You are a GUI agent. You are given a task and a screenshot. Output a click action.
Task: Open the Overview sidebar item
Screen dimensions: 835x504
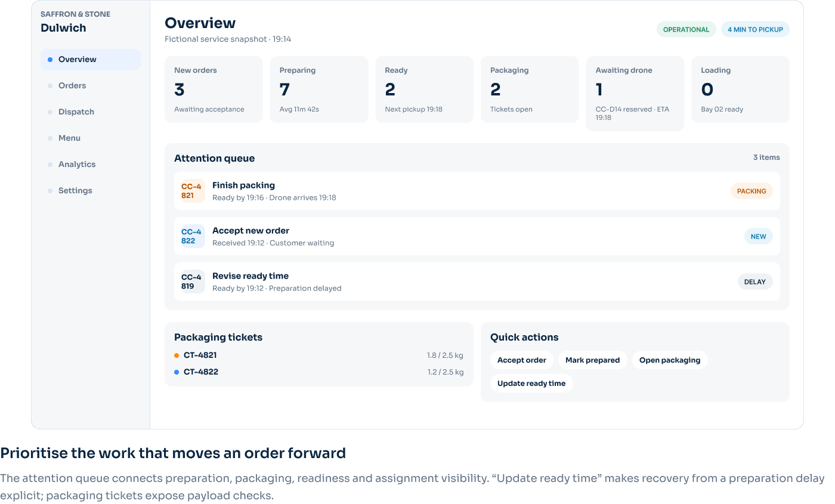[91, 60]
